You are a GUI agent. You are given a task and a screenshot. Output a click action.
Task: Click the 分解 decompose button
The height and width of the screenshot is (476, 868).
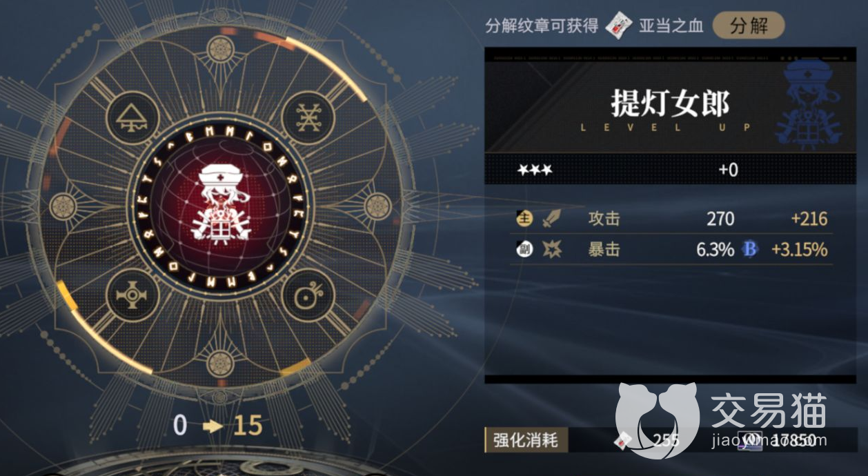(749, 26)
